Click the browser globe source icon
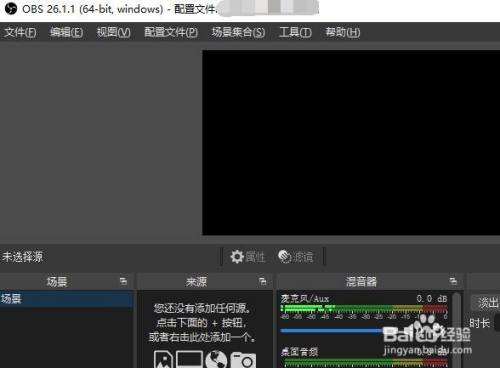The height and width of the screenshot is (368, 500). pyautogui.click(x=216, y=359)
